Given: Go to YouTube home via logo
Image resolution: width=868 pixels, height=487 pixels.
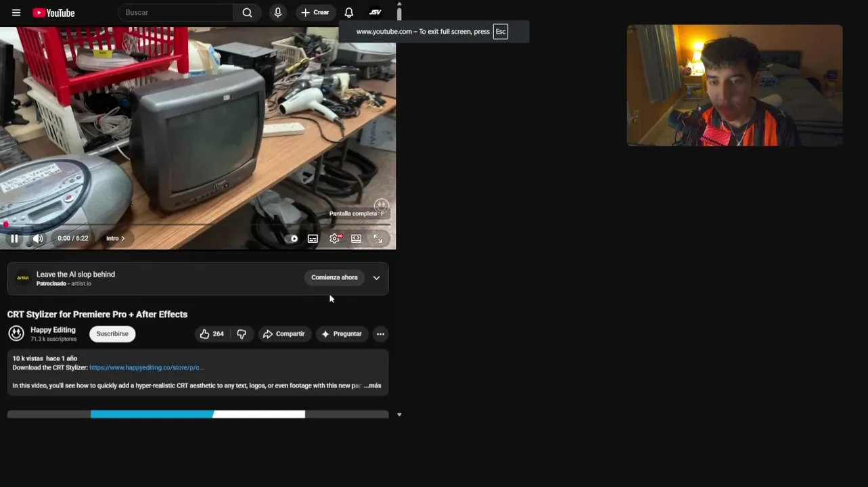Looking at the screenshot, I should coord(53,13).
